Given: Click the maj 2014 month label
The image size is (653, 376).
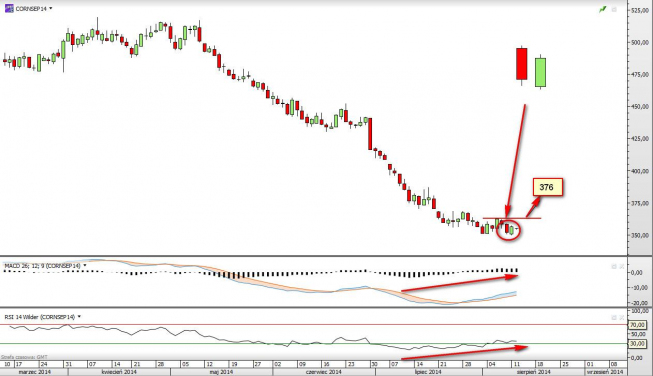Looking at the screenshot, I should coord(221,371).
